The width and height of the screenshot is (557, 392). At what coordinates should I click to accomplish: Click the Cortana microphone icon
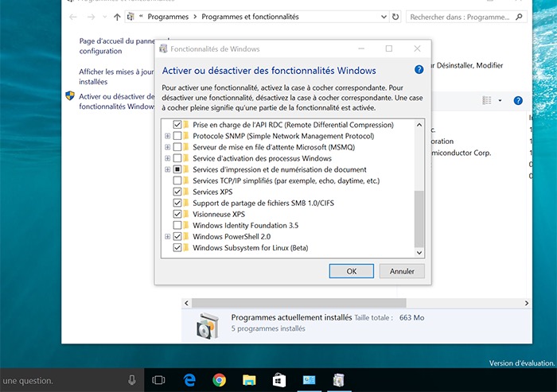coord(132,380)
